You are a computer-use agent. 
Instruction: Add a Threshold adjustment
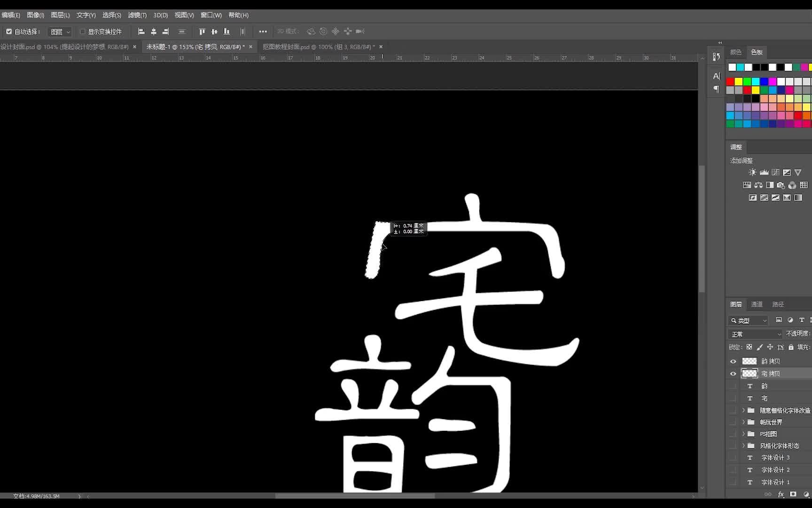pos(775,198)
